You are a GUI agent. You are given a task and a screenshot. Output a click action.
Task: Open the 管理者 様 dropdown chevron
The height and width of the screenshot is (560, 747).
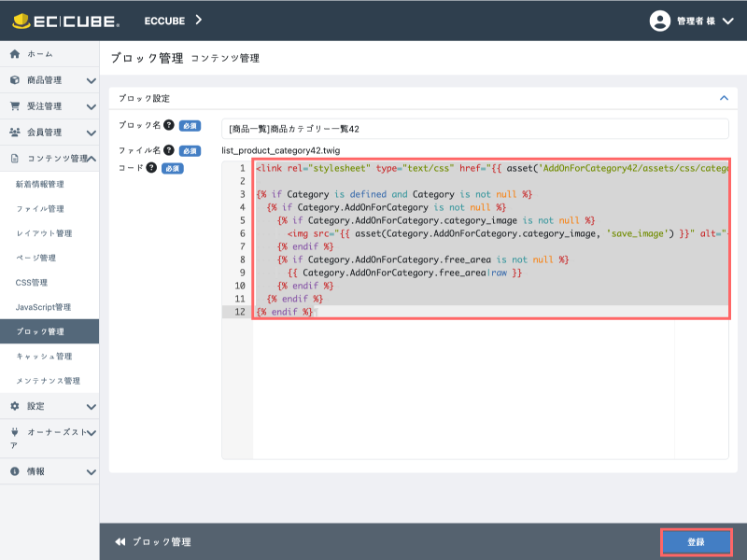pyautogui.click(x=727, y=21)
